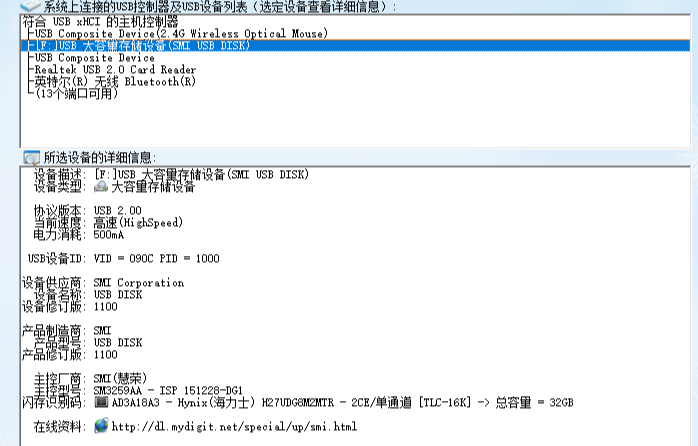Click the SMI Corporation vendor line
Screen dimensions: 698x446
[139, 283]
